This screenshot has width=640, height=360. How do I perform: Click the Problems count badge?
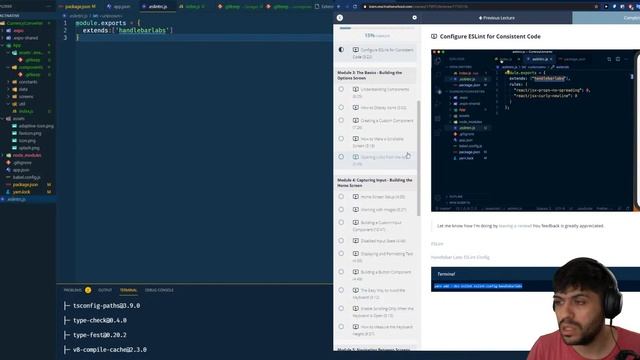coord(88,290)
